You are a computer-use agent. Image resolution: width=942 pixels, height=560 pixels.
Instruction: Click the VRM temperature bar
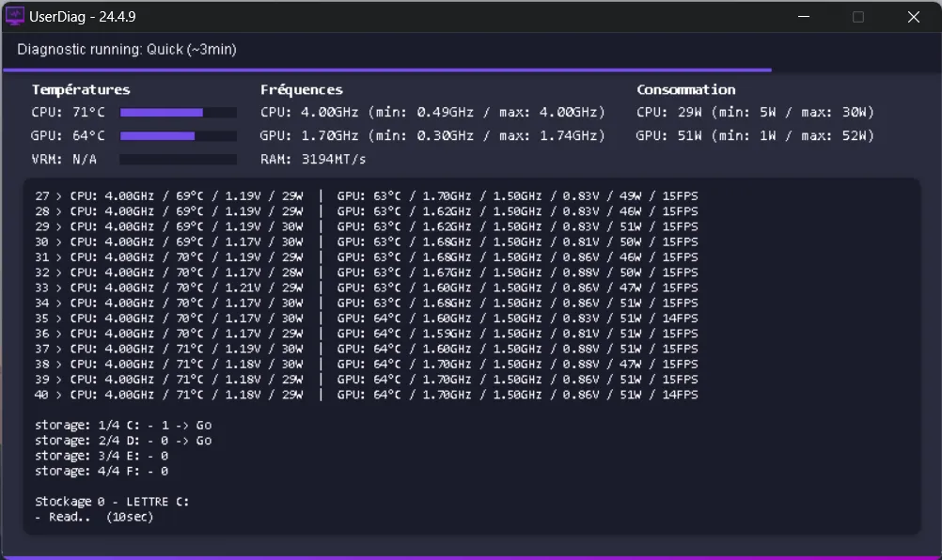[178, 160]
